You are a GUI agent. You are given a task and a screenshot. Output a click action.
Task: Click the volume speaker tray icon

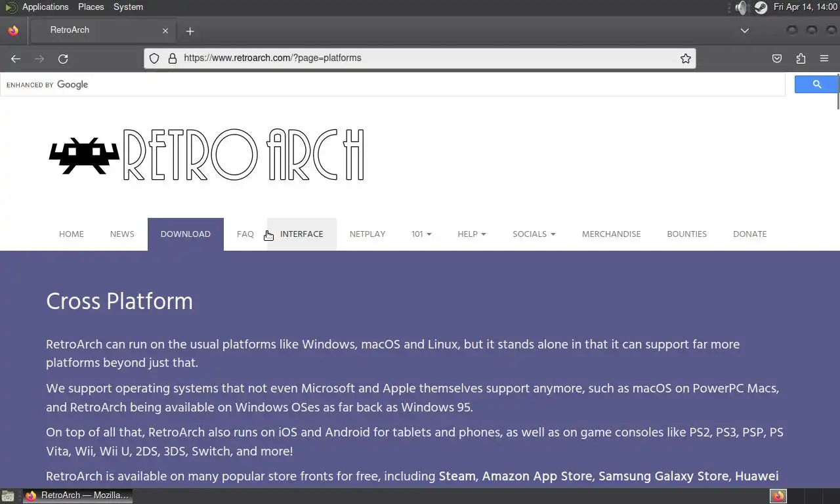pos(742,8)
